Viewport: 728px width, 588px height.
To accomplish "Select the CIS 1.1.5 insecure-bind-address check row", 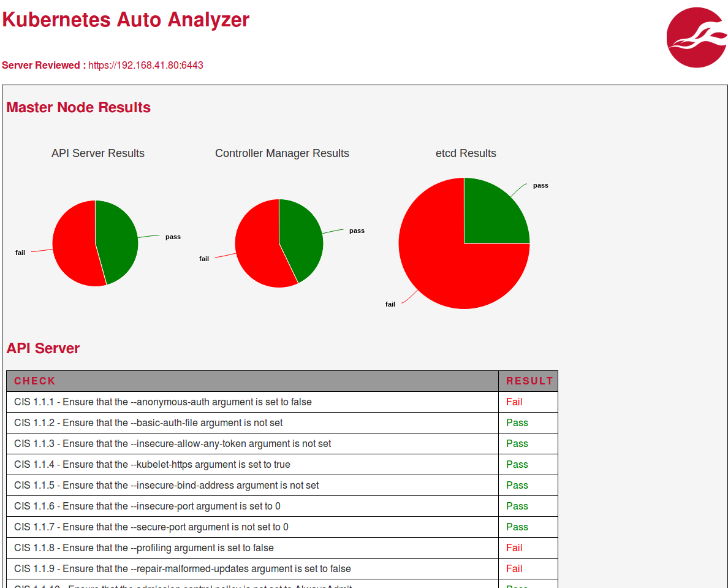I will [282, 486].
